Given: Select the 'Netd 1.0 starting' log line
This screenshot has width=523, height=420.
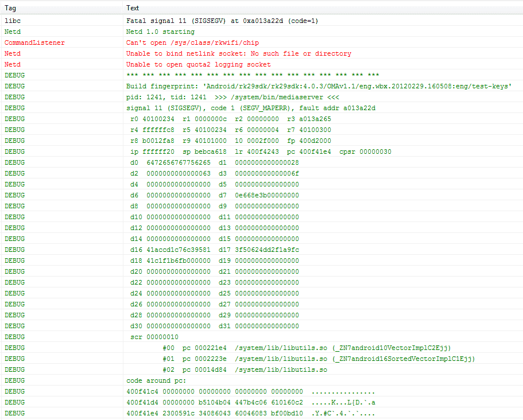Looking at the screenshot, I should coord(262,32).
